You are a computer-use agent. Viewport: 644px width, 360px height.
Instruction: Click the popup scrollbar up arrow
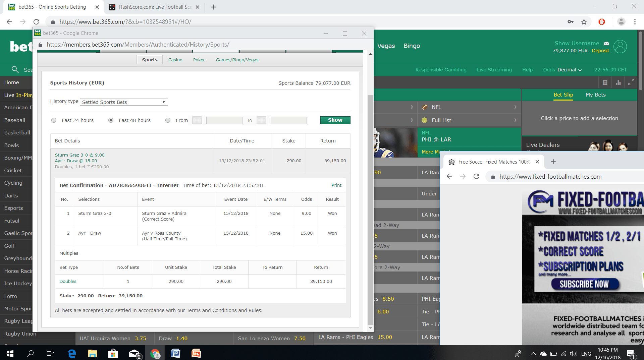[x=370, y=54]
